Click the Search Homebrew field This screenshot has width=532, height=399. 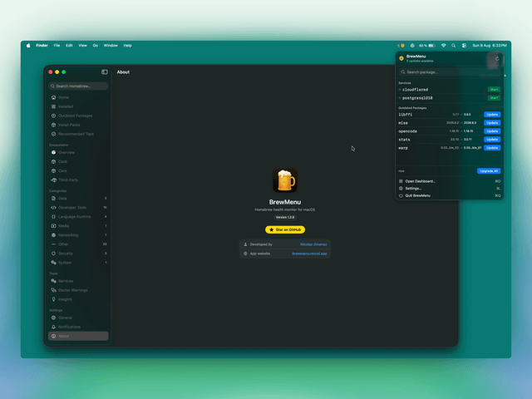click(78, 86)
